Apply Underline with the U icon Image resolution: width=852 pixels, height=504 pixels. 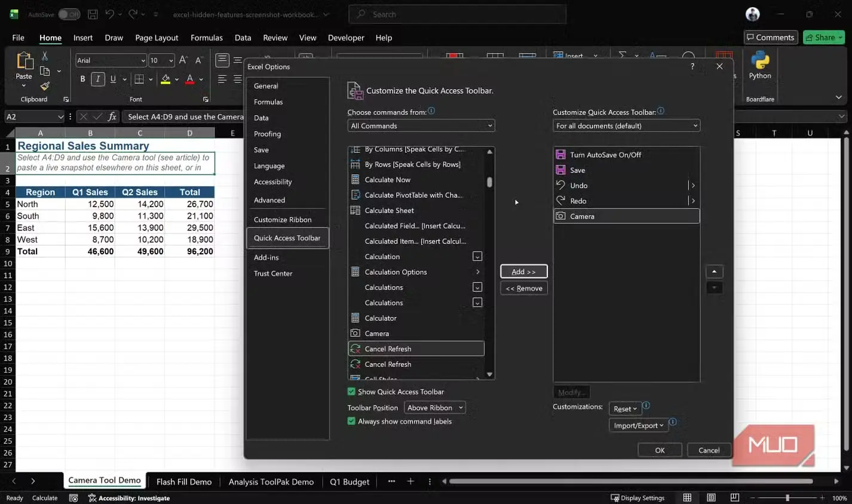[113, 79]
